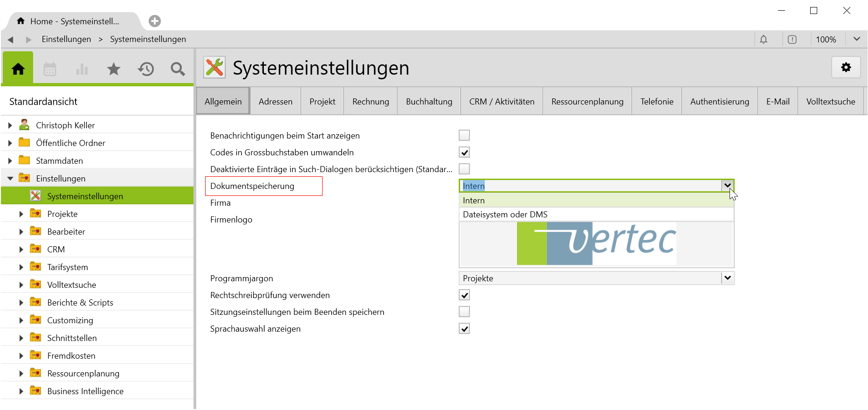
Task: Switch to the Authentisierung tab
Action: pyautogui.click(x=719, y=102)
